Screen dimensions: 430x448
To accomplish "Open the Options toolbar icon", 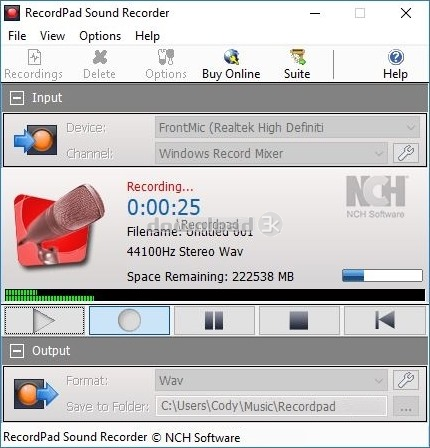I will click(x=166, y=65).
